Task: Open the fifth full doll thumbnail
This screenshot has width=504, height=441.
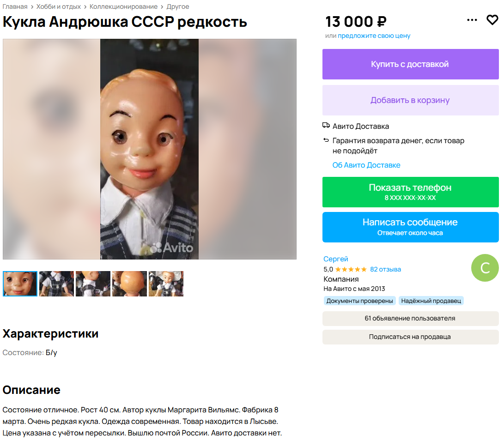Action: 166,284
